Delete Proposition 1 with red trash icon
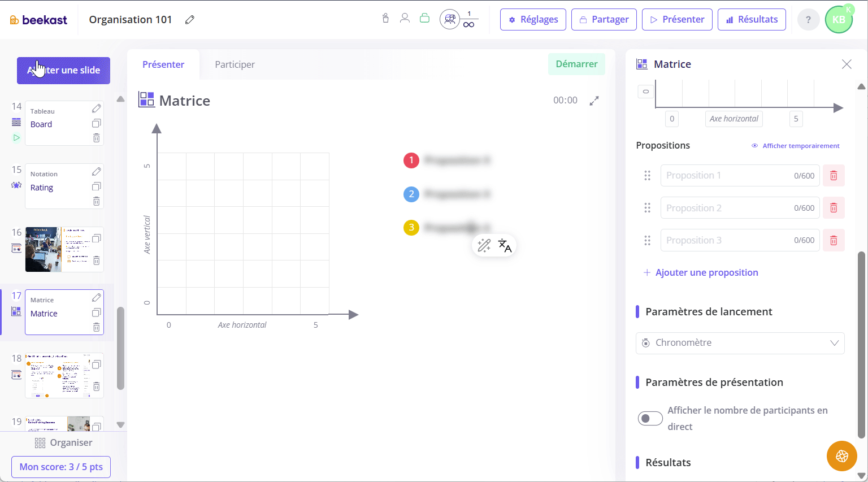 click(834, 176)
